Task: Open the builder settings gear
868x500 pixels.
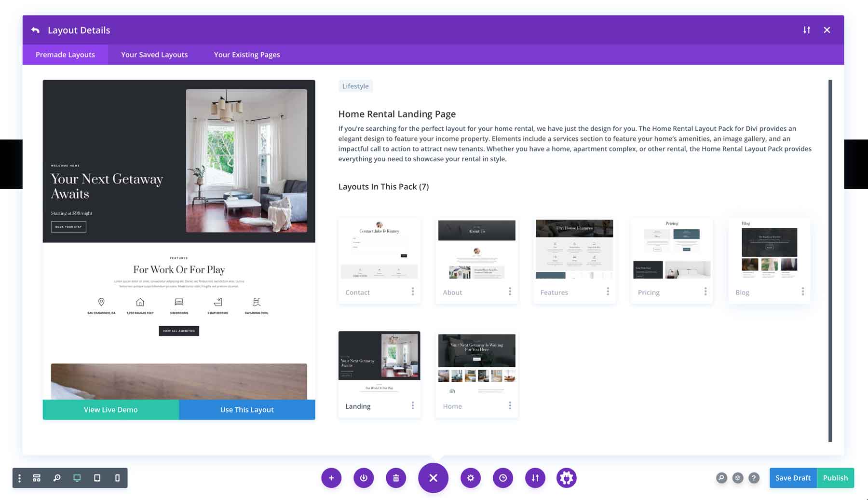Action: (470, 478)
